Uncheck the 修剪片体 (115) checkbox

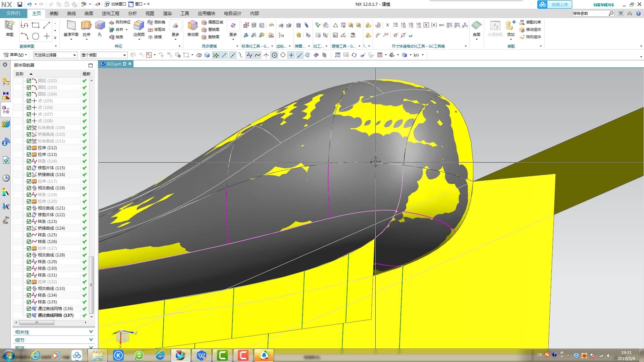click(29, 168)
